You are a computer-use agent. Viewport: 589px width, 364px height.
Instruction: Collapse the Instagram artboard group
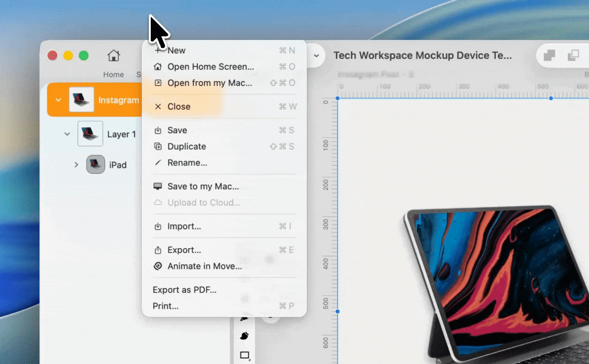(x=58, y=100)
